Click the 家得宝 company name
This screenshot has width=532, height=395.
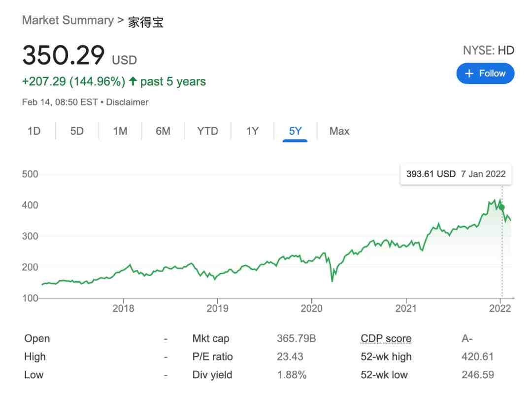click(x=145, y=22)
